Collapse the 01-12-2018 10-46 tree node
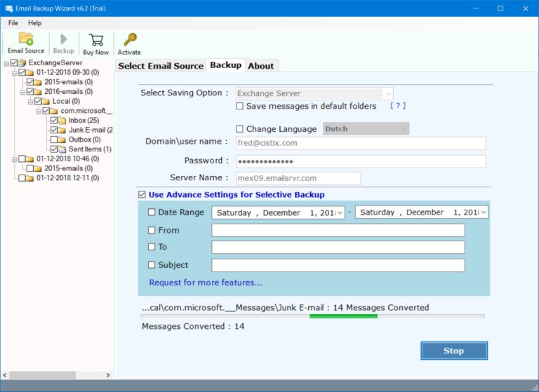The image size is (539, 392). (15, 159)
